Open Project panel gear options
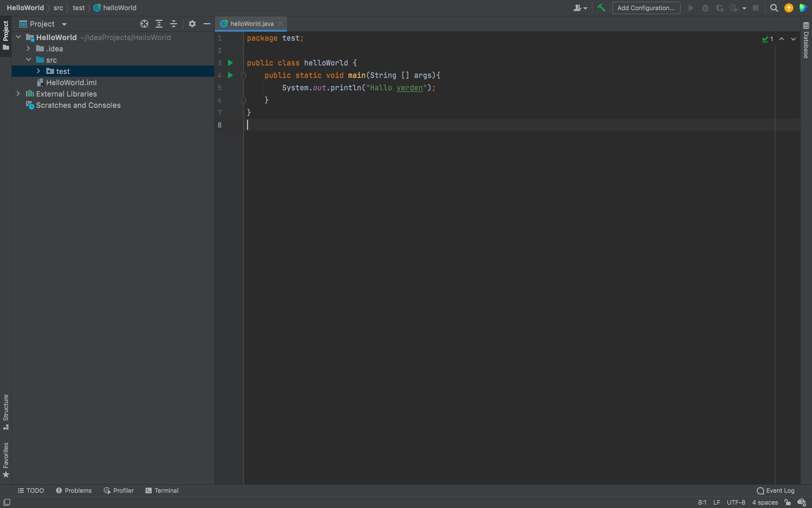 tap(192, 24)
